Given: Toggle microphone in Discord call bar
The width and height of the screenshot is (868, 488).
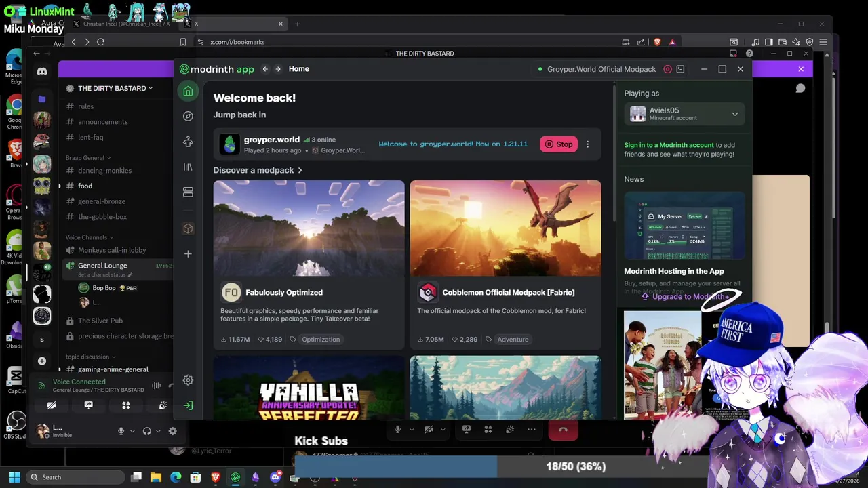Looking at the screenshot, I should [x=398, y=430].
